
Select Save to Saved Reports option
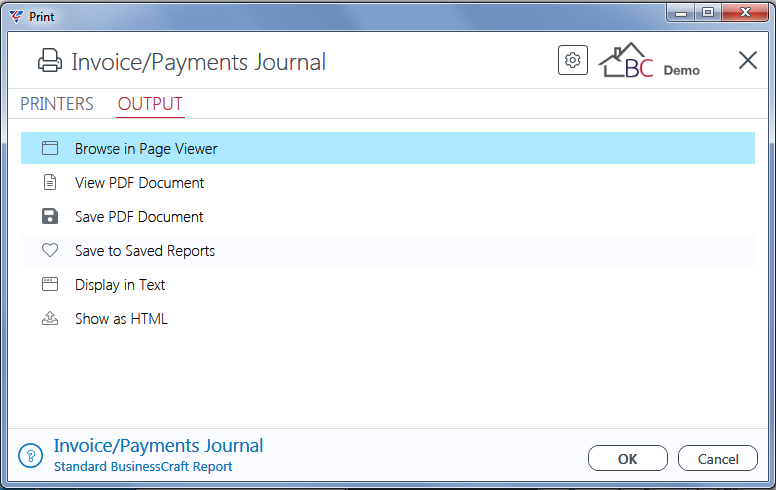point(388,250)
